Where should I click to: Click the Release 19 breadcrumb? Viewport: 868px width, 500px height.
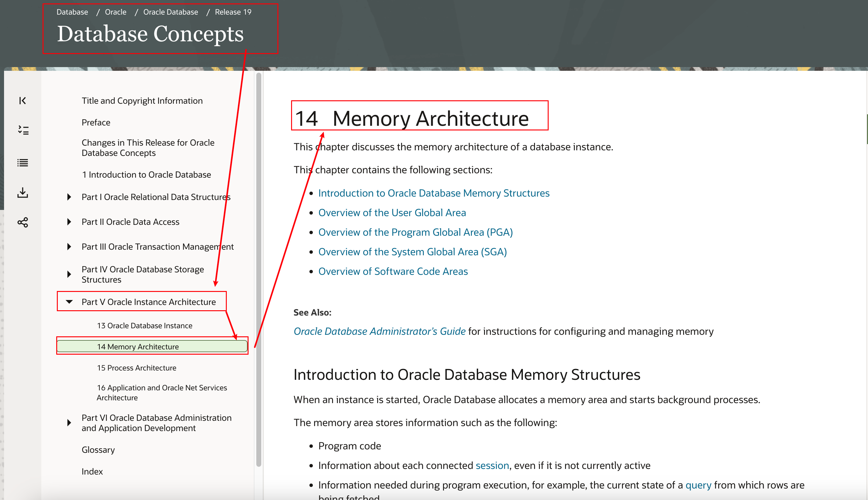click(x=233, y=12)
